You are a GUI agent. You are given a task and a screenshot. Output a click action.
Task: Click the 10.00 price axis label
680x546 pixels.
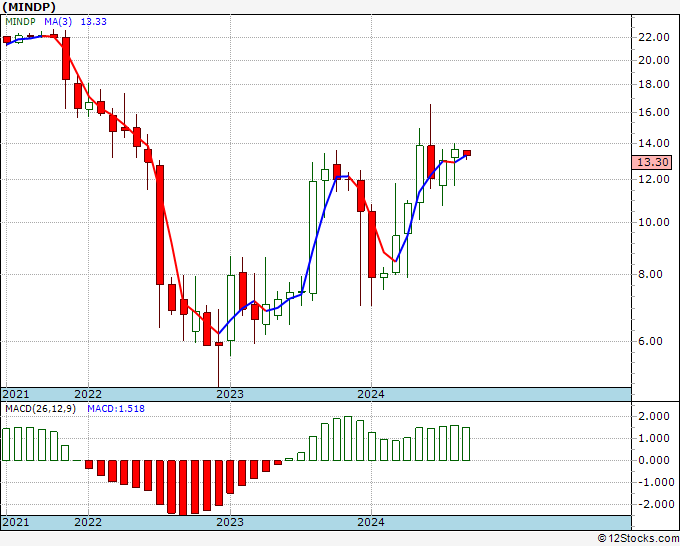pos(654,222)
